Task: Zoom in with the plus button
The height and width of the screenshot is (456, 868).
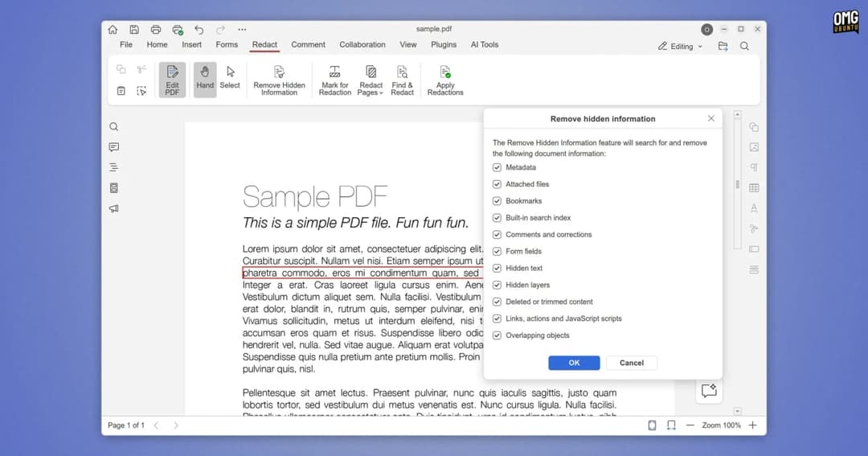Action: (x=753, y=425)
